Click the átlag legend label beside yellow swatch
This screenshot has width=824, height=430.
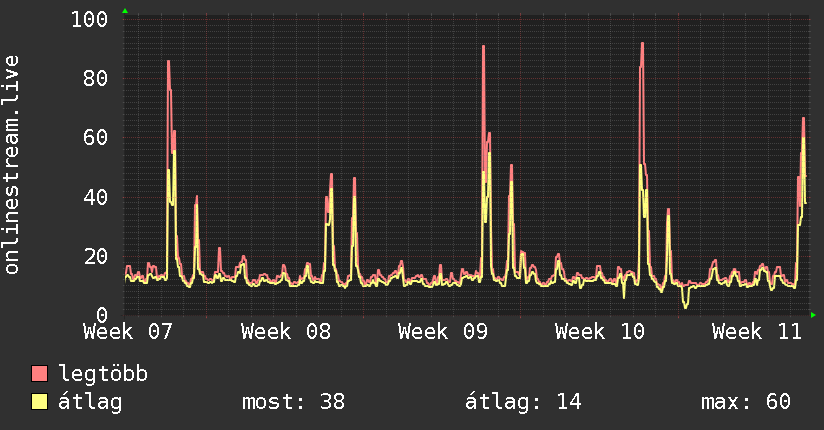pos(90,402)
